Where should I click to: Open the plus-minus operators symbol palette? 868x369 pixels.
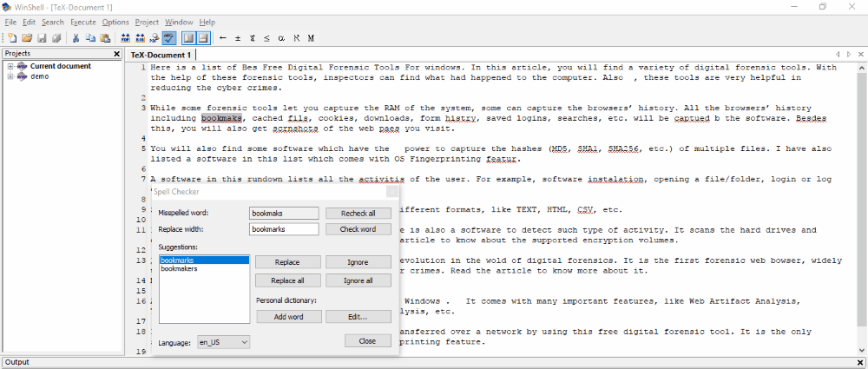(238, 38)
